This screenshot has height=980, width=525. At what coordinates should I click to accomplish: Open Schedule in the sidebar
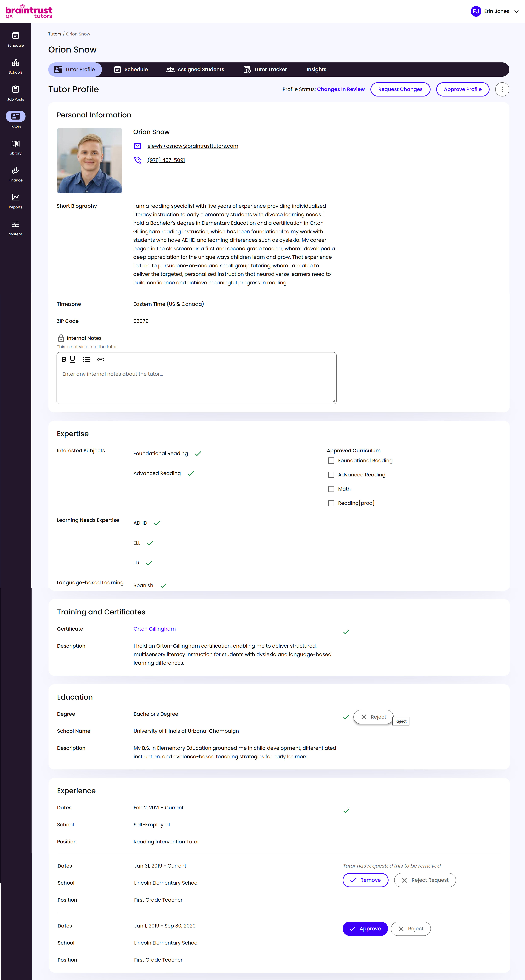pos(16,40)
